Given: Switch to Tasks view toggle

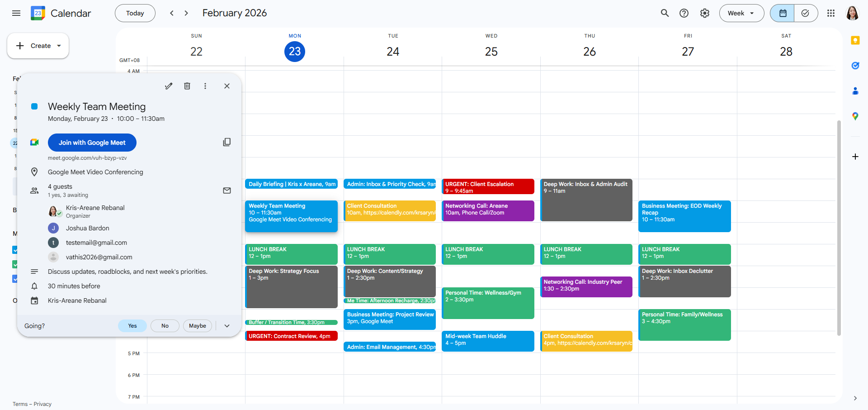Looking at the screenshot, I should click(x=806, y=13).
